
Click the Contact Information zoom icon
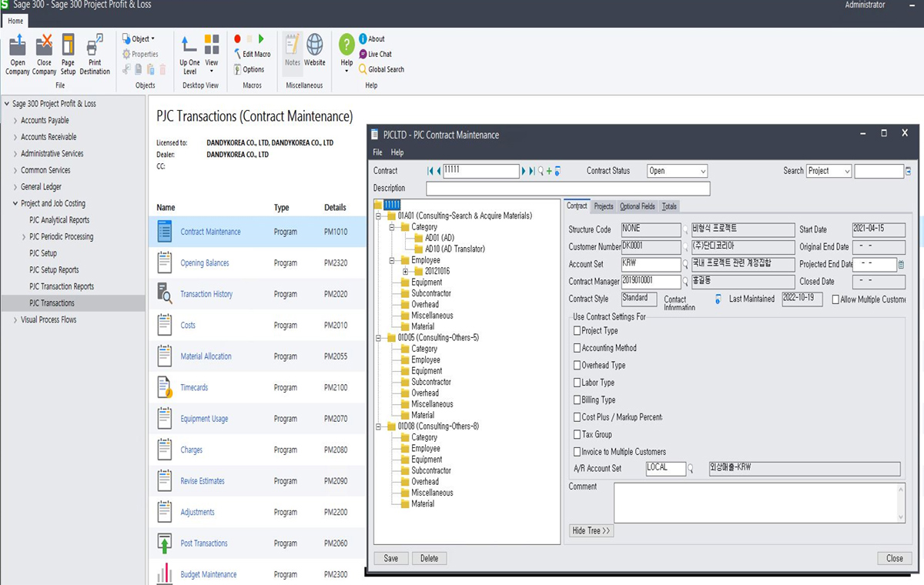pyautogui.click(x=718, y=299)
